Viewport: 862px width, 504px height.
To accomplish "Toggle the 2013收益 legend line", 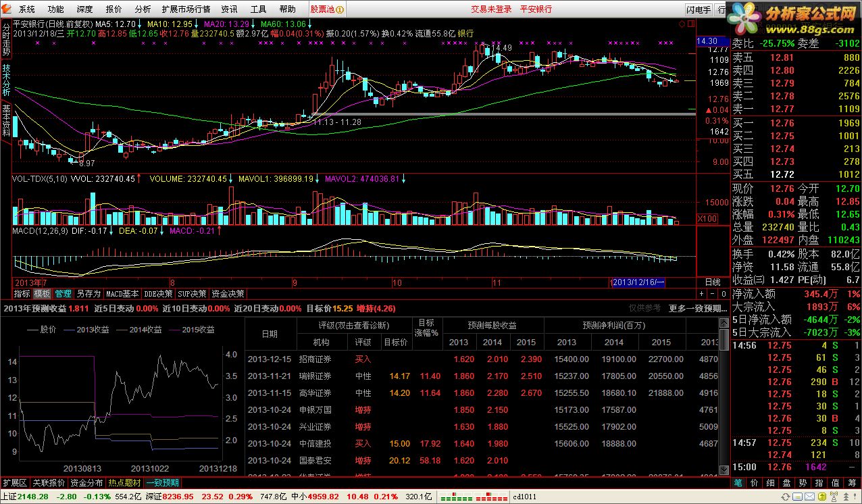I will [x=86, y=330].
